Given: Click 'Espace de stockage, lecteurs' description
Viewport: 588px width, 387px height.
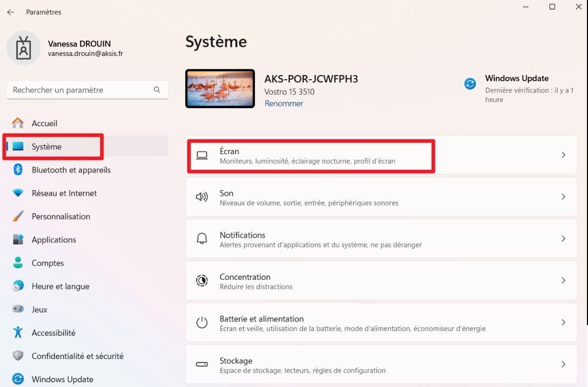Looking at the screenshot, I should [x=302, y=371].
